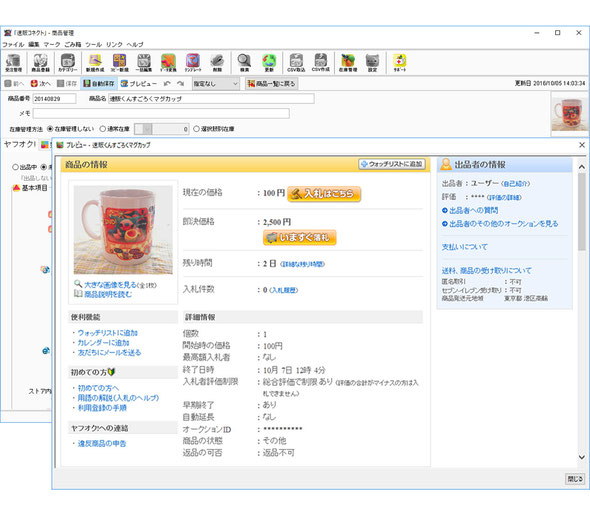The image size is (590, 519).
Task: Click 商品一覧に戻る button
Action: pos(272,84)
